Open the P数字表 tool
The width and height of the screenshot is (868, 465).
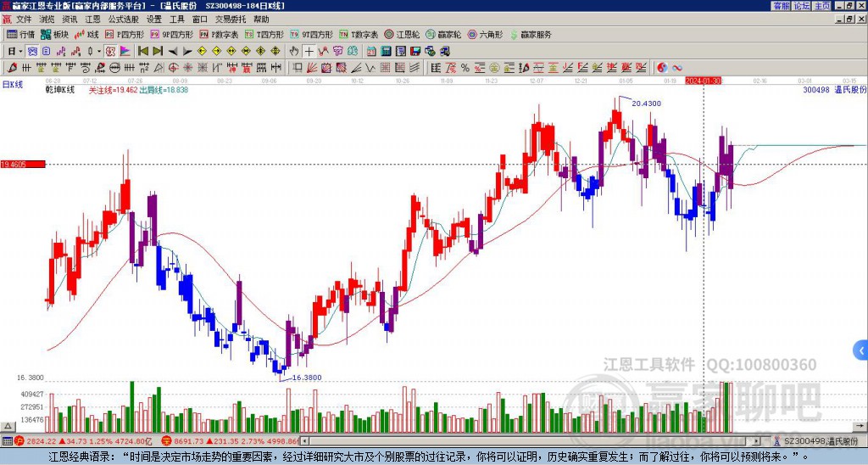click(x=220, y=34)
